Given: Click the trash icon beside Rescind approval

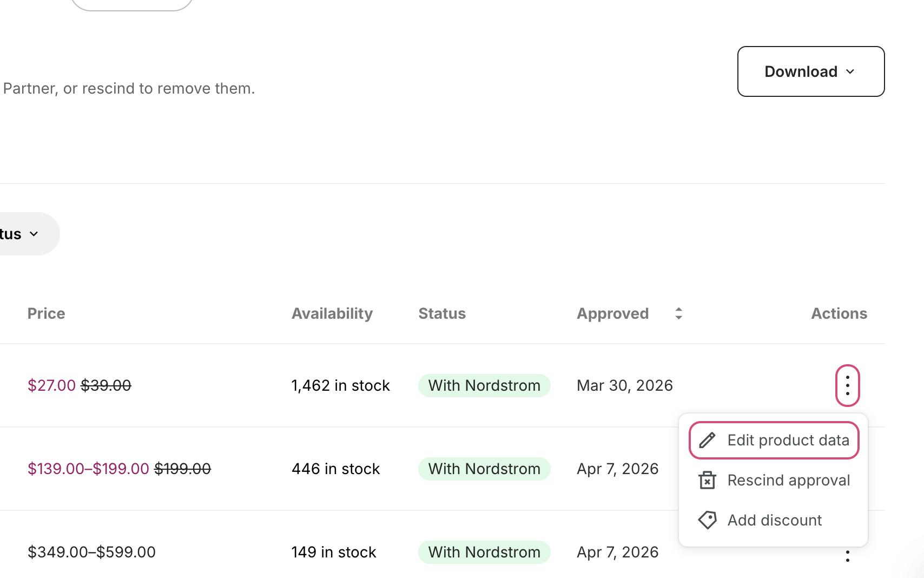Looking at the screenshot, I should click(707, 480).
